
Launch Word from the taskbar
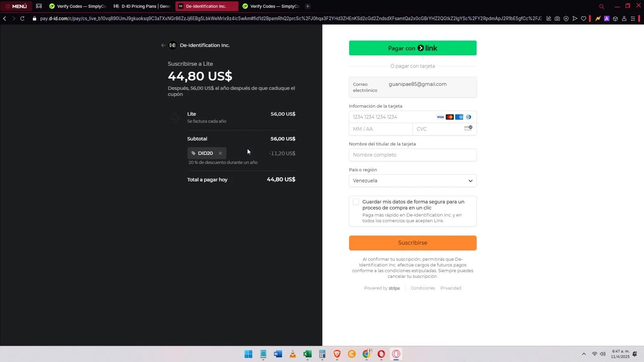pyautogui.click(x=278, y=354)
